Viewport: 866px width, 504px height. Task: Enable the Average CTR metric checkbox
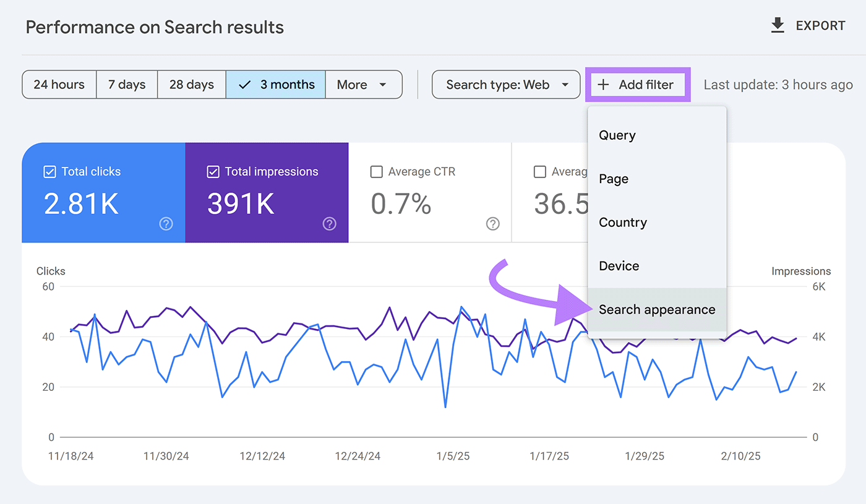(377, 171)
